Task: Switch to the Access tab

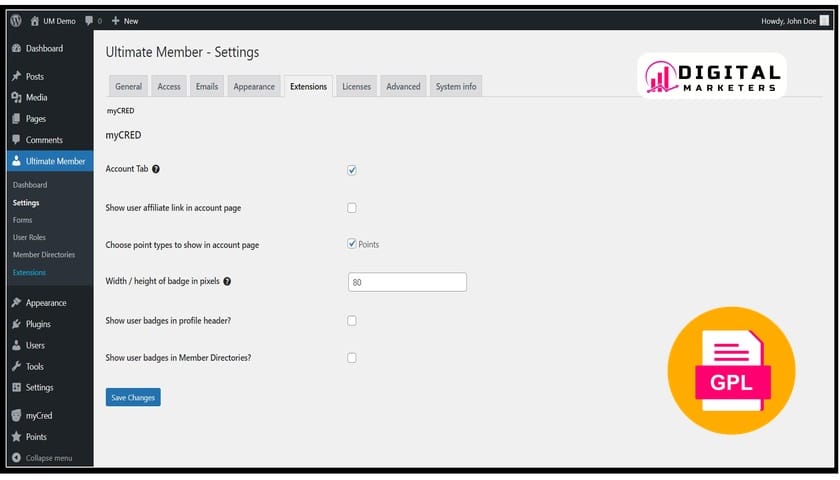Action: 169,86
